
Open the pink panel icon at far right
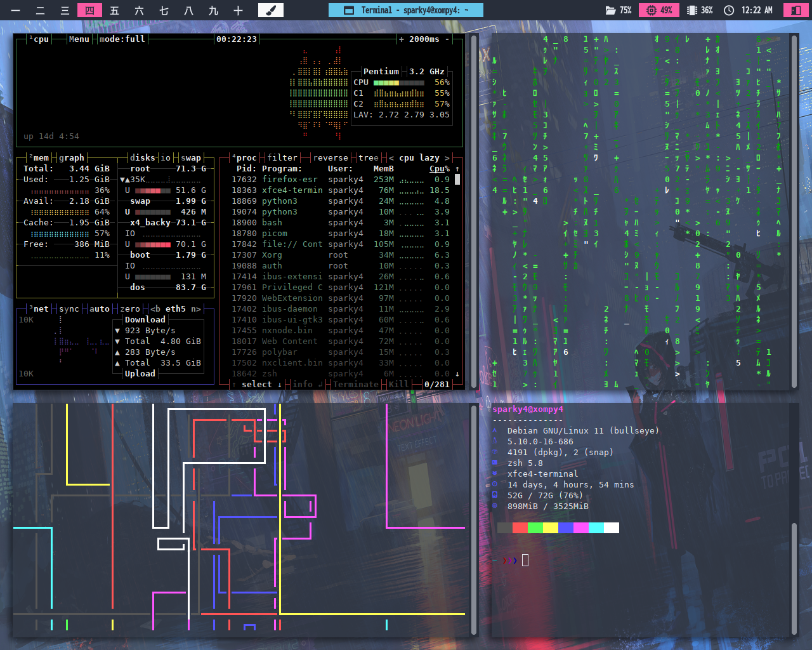pos(796,10)
